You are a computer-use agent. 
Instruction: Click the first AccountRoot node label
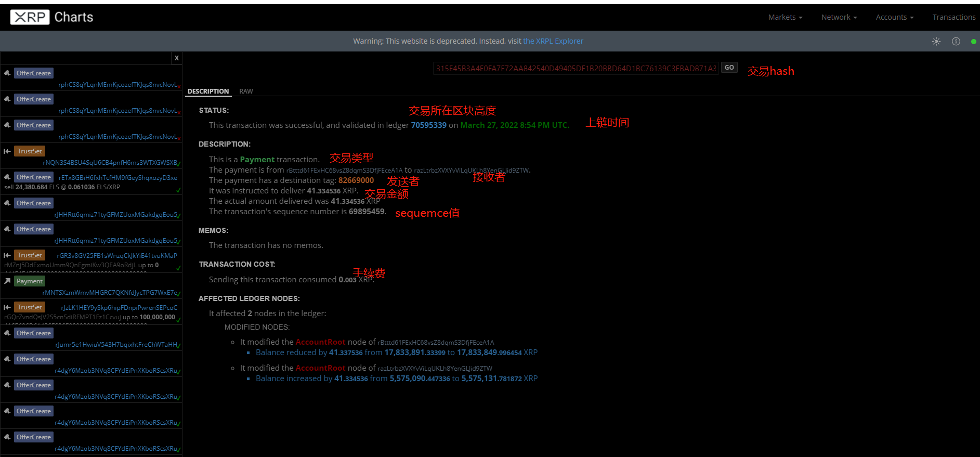pyautogui.click(x=320, y=342)
